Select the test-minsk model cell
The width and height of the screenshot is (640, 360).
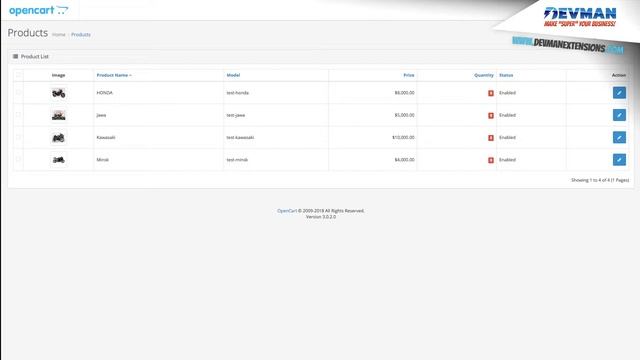click(x=276, y=160)
